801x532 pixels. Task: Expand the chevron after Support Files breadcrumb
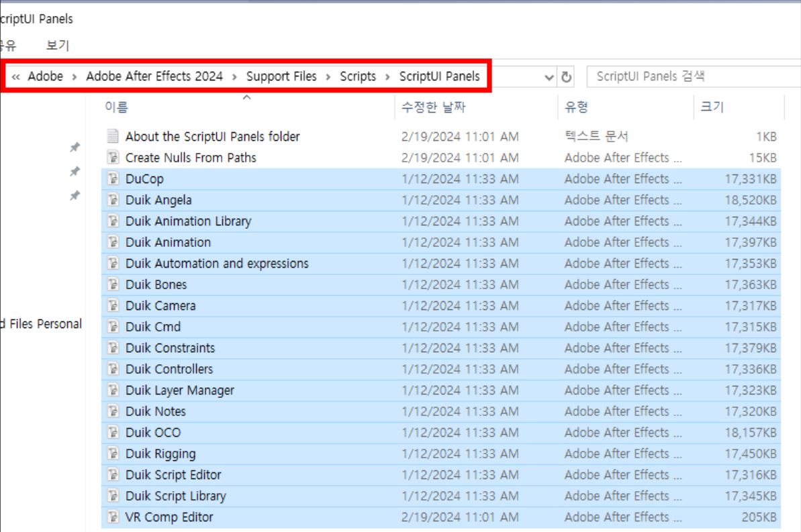tap(328, 76)
